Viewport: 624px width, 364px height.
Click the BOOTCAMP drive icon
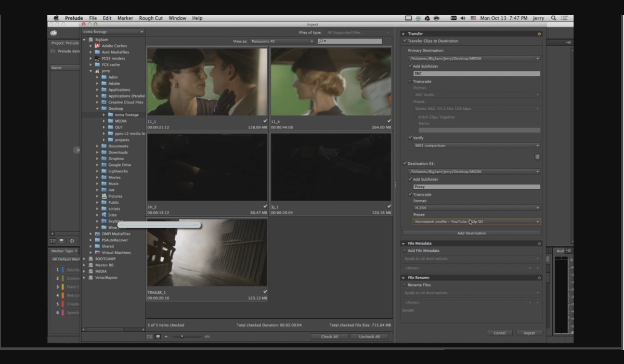[x=91, y=258]
